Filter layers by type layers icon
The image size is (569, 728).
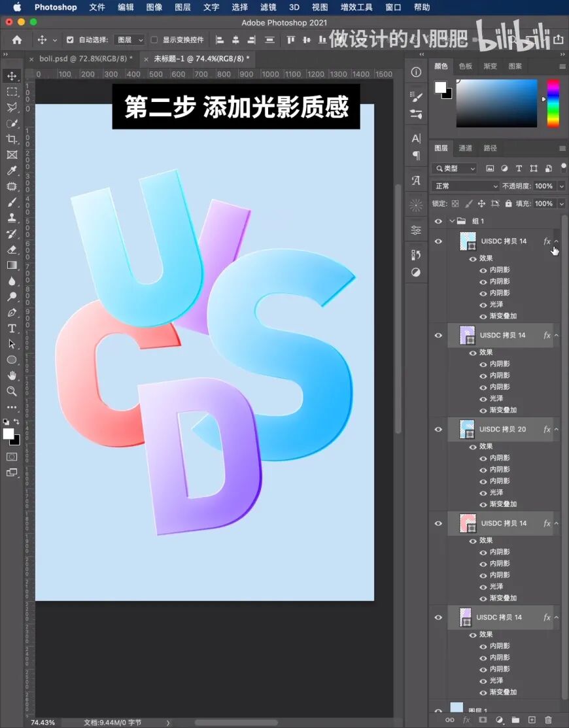519,168
